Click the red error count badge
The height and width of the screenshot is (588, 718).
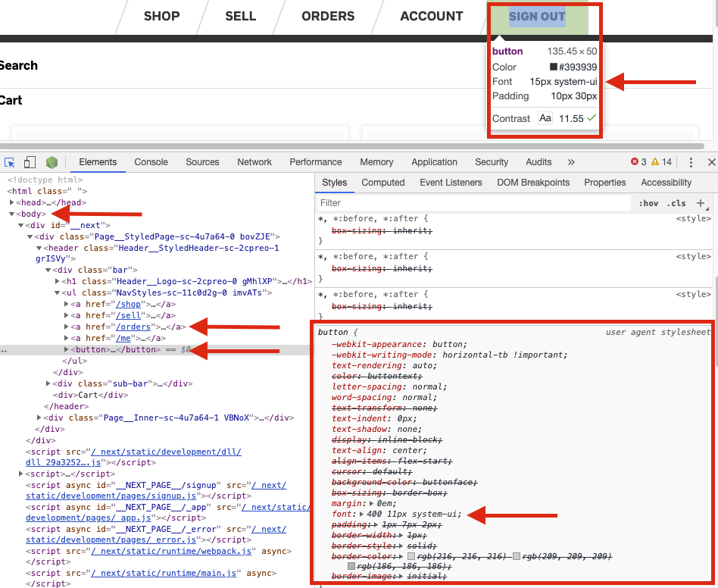[x=638, y=161]
